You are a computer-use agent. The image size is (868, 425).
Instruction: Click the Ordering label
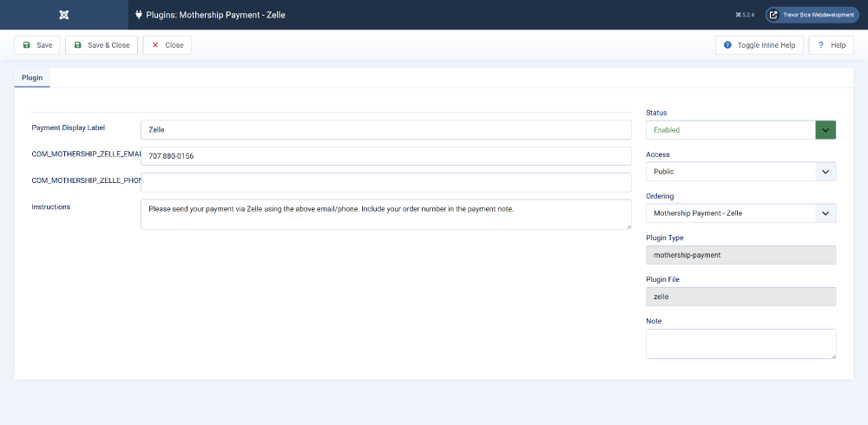660,196
